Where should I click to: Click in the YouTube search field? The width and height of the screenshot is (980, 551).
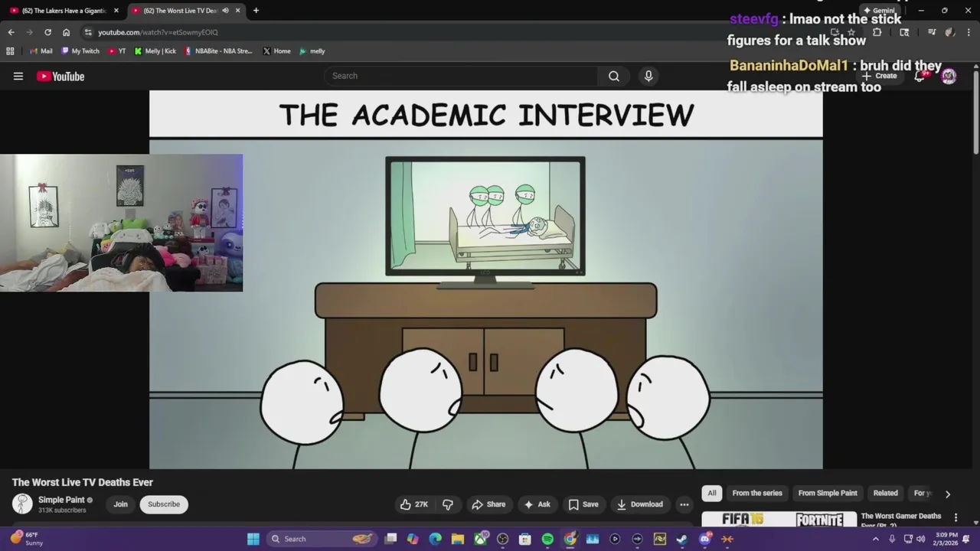tap(462, 76)
